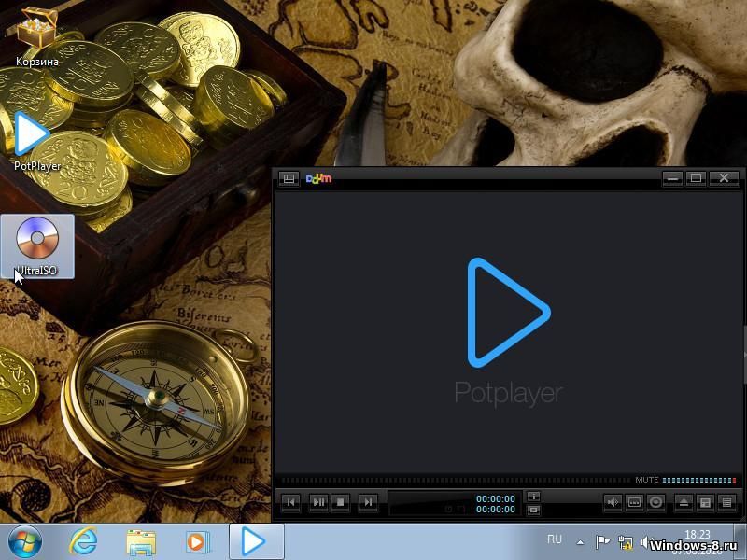Open a file using the eject button
The width and height of the screenshot is (747, 560).
pos(684,502)
